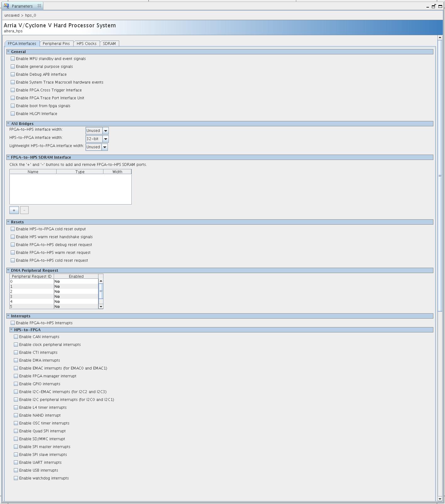Enable general purpose signals
445x504 pixels.
point(13,67)
